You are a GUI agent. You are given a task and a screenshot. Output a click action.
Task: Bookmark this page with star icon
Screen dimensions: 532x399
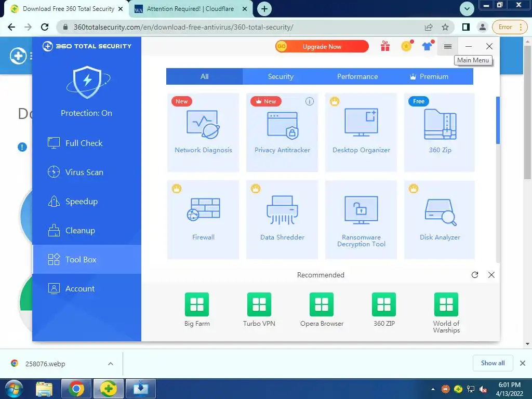445,27
